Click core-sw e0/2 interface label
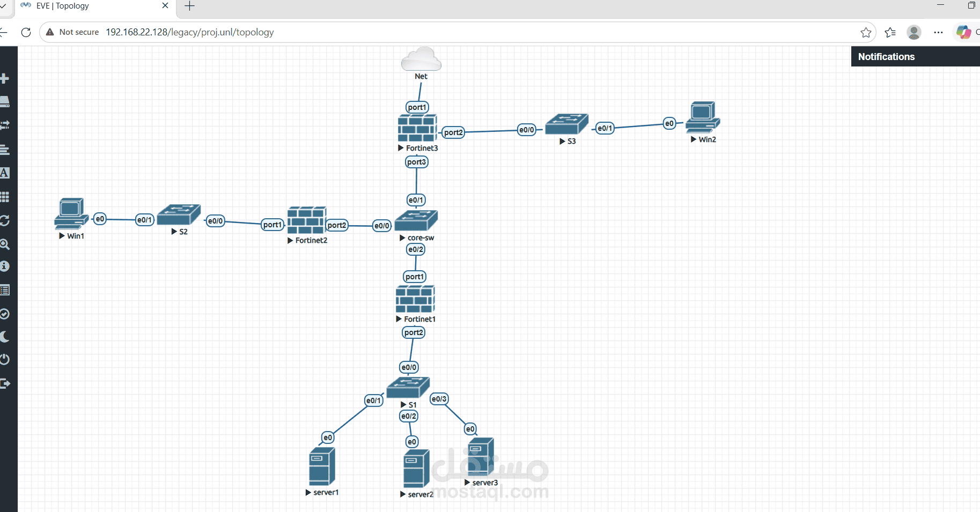 point(416,249)
